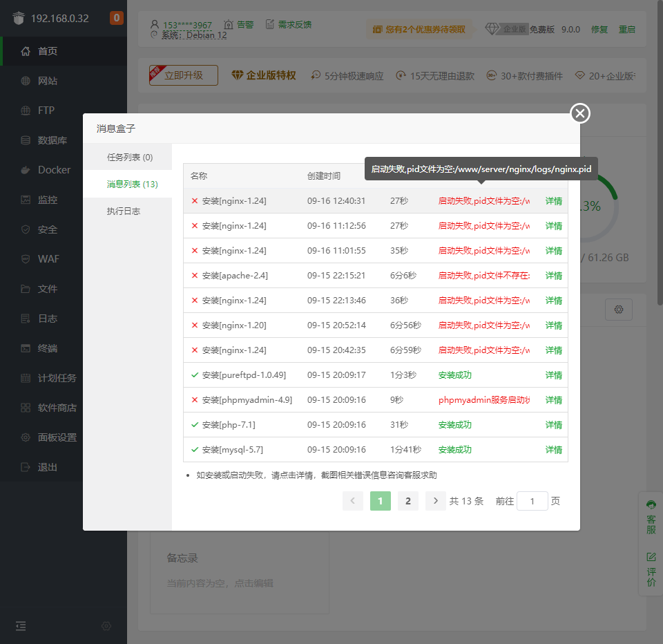
Task: Click the 监控 monitor icon
Action: click(26, 200)
